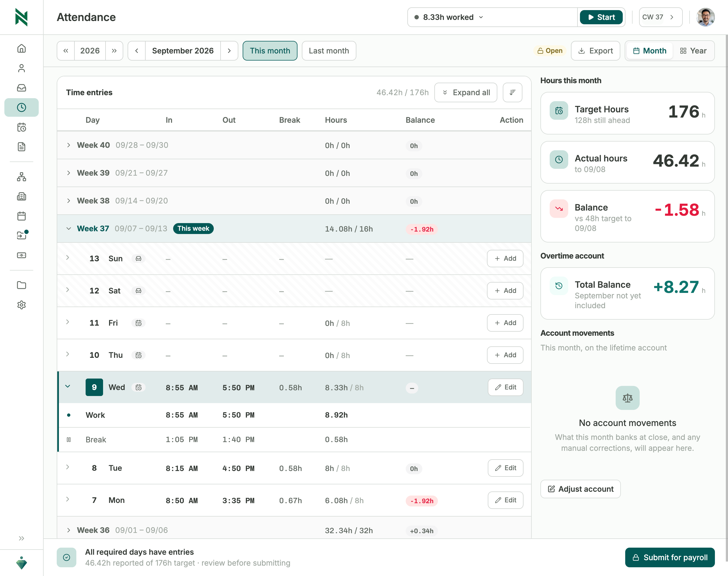Viewport: 728px width, 576px height.
Task: Expand the Tue 8 day entry
Action: coord(67,467)
